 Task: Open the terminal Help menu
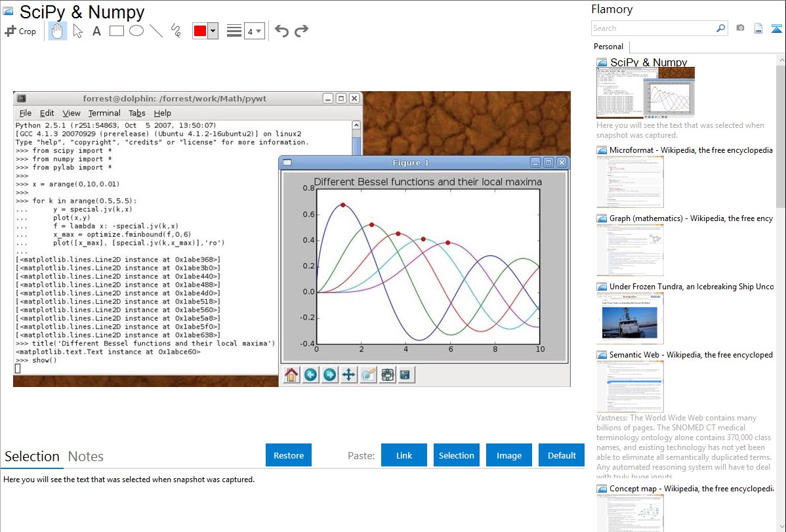coord(163,113)
